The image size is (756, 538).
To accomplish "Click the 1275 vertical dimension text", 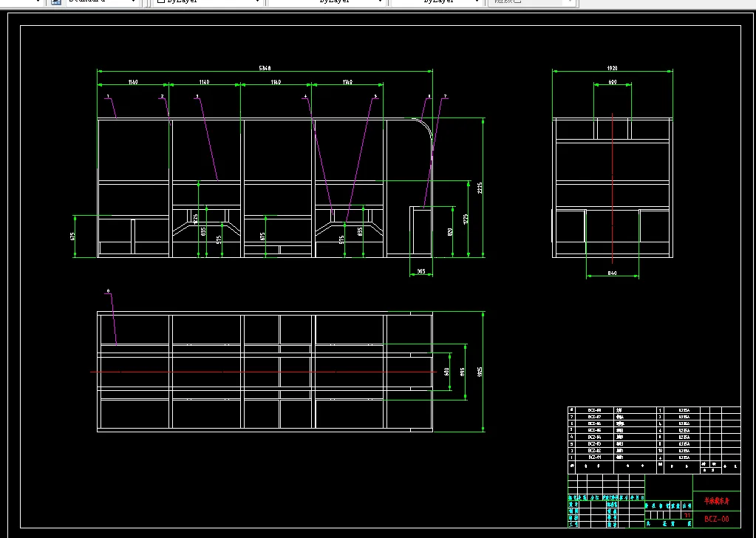I will tap(466, 219).
